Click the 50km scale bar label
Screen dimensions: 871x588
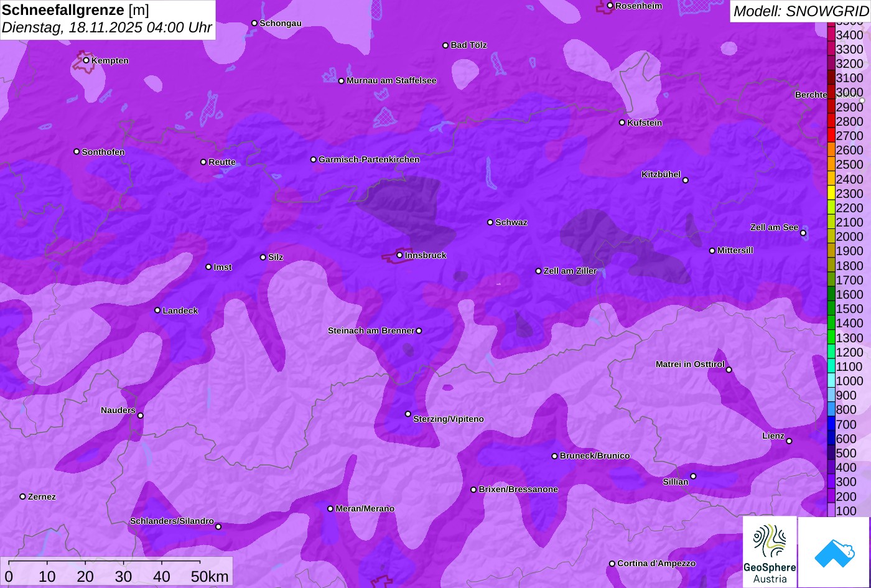pos(210,577)
